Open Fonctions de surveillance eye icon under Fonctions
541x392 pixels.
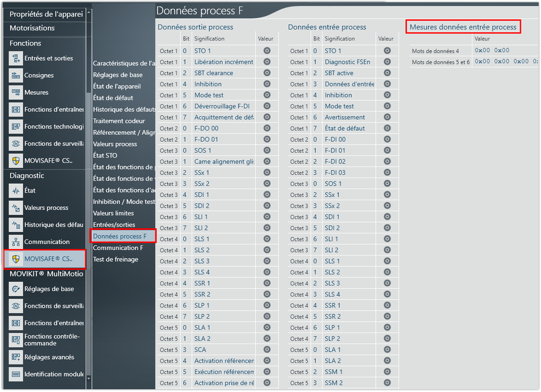[16, 144]
